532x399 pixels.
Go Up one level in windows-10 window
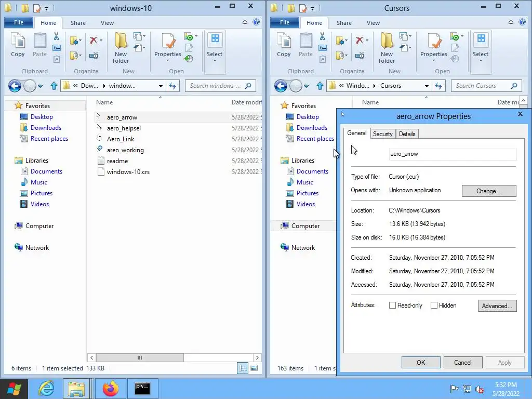[54, 86]
